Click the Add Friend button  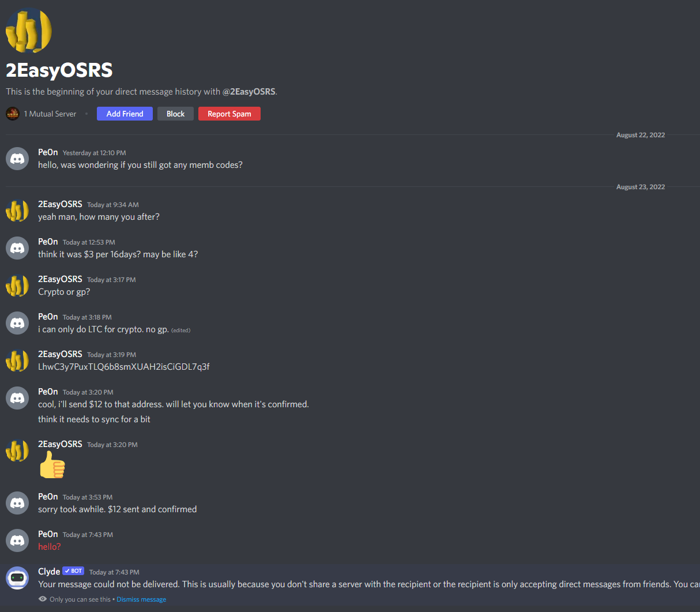pyautogui.click(x=125, y=114)
